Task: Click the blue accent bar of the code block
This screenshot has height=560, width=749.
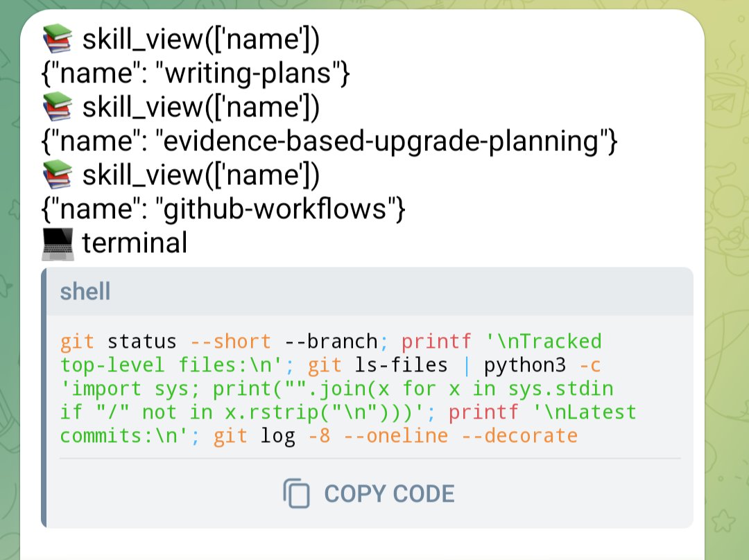Action: (44, 398)
